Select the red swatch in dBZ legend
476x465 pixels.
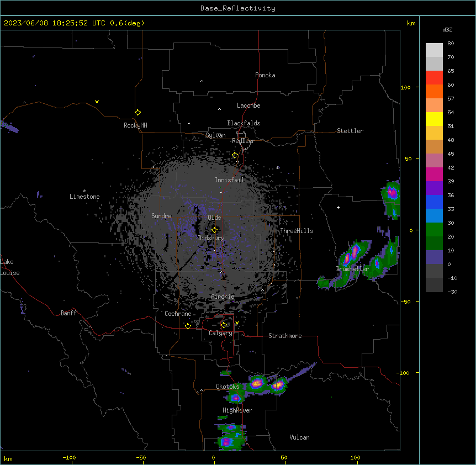point(434,77)
